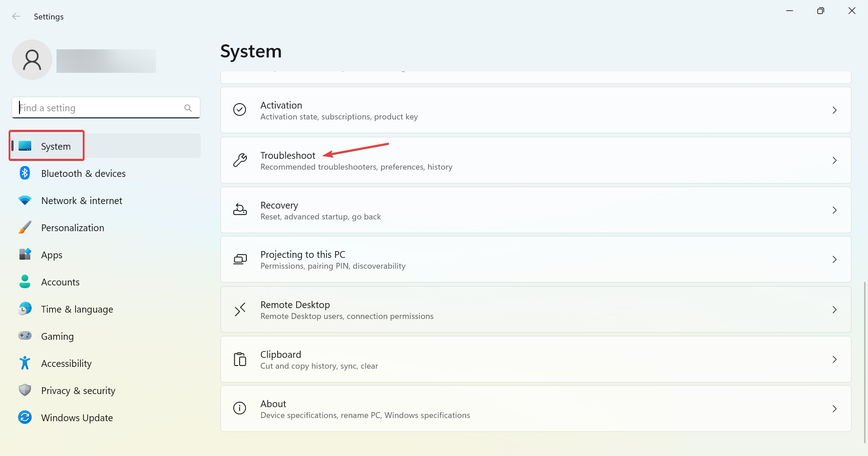Click the Time & language clock icon
Image resolution: width=868 pixels, height=456 pixels.
coord(25,309)
